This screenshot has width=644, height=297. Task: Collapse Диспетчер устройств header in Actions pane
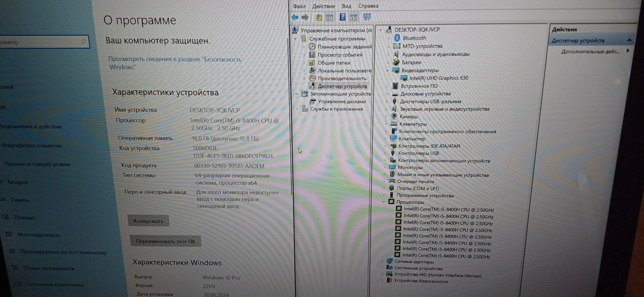629,40
